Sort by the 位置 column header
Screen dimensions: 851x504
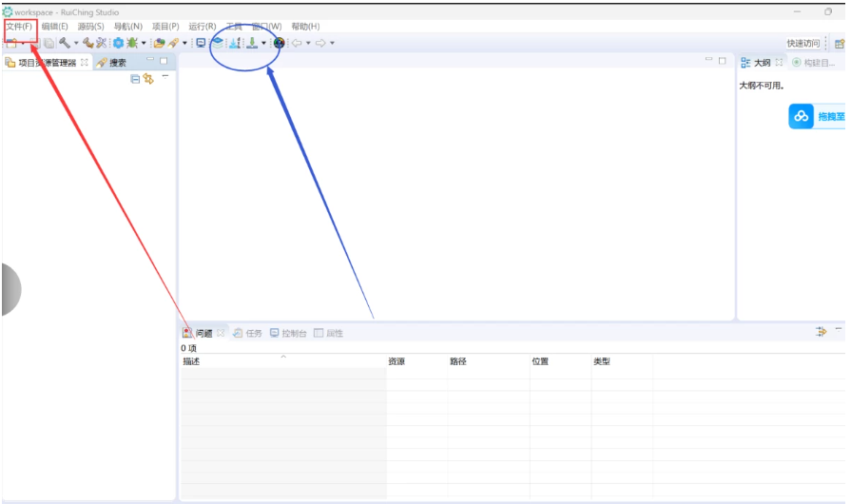coord(561,361)
